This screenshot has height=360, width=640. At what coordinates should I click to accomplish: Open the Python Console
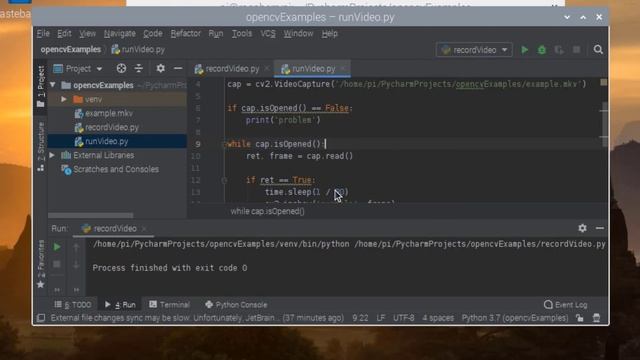pos(236,305)
